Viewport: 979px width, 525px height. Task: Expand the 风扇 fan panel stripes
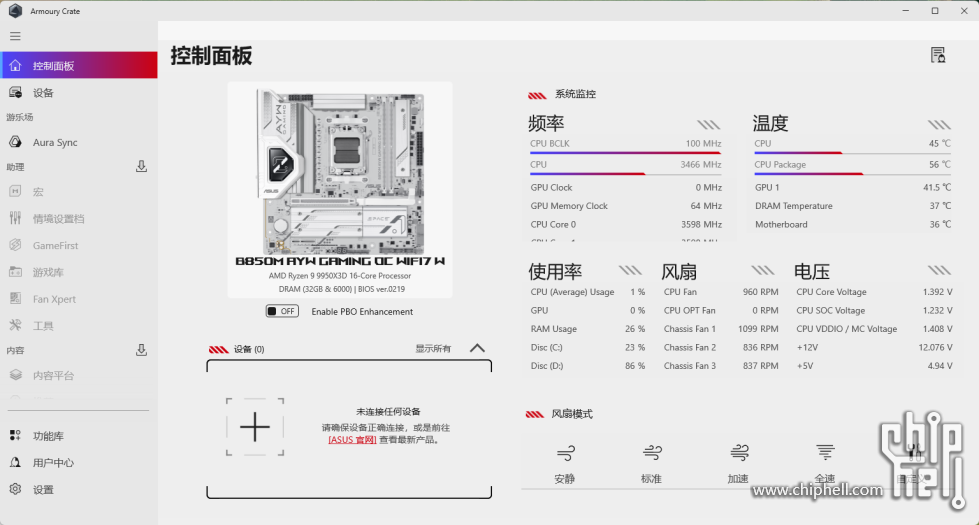[763, 270]
